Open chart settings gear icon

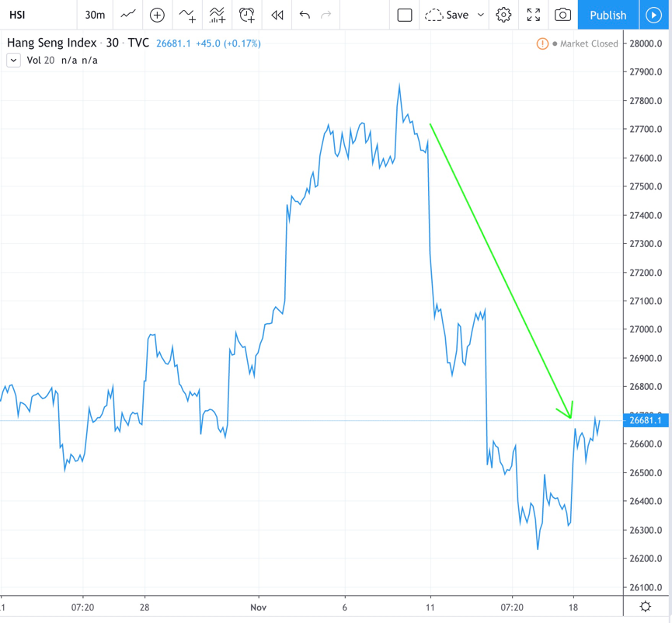tap(503, 15)
